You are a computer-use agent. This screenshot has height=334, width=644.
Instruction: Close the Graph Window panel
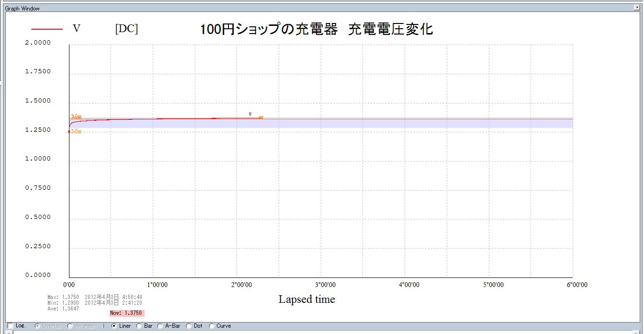point(636,8)
